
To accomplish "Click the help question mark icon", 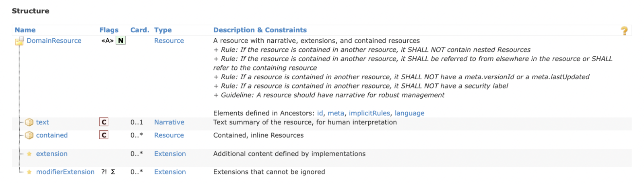I will pyautogui.click(x=624, y=31).
